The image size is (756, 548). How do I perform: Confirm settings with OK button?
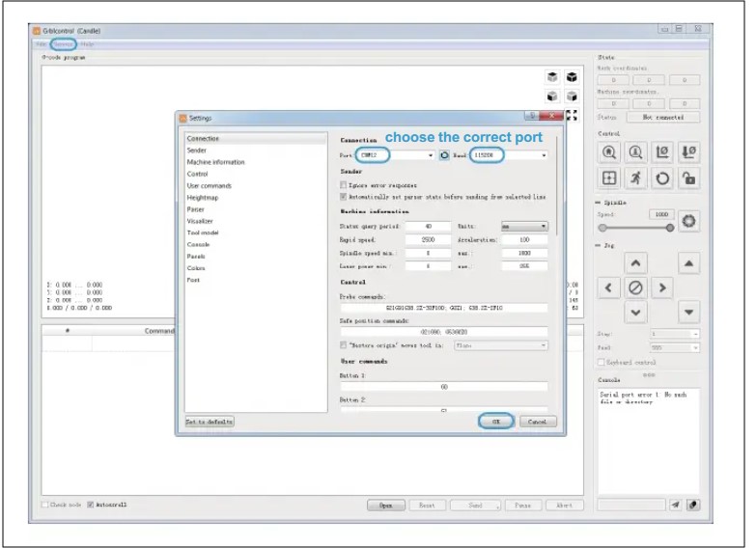[x=496, y=422]
